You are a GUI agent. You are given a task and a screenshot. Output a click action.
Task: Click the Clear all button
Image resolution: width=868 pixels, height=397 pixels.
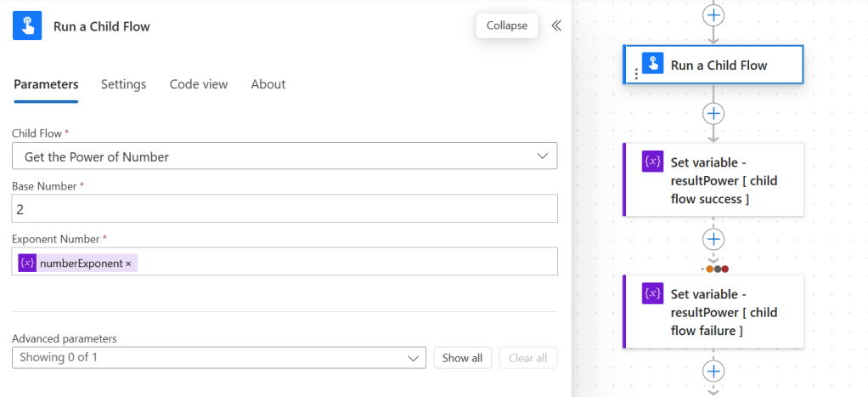(x=528, y=358)
